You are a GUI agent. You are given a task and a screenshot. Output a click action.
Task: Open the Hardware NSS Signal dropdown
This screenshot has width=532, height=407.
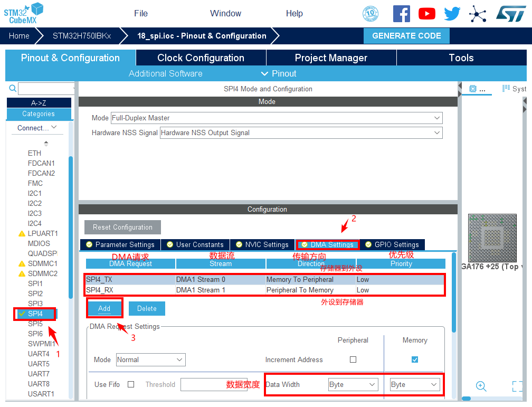click(x=301, y=133)
